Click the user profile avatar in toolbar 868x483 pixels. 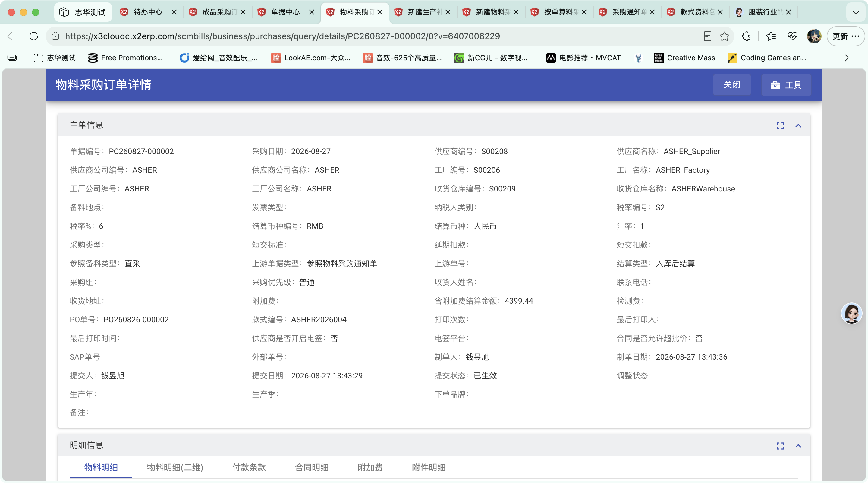pyautogui.click(x=814, y=36)
